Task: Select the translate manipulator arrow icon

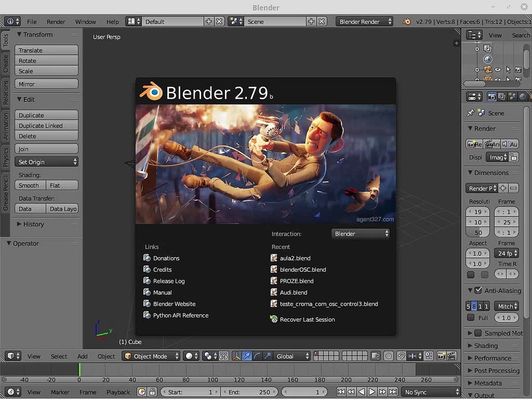Action: tap(247, 356)
